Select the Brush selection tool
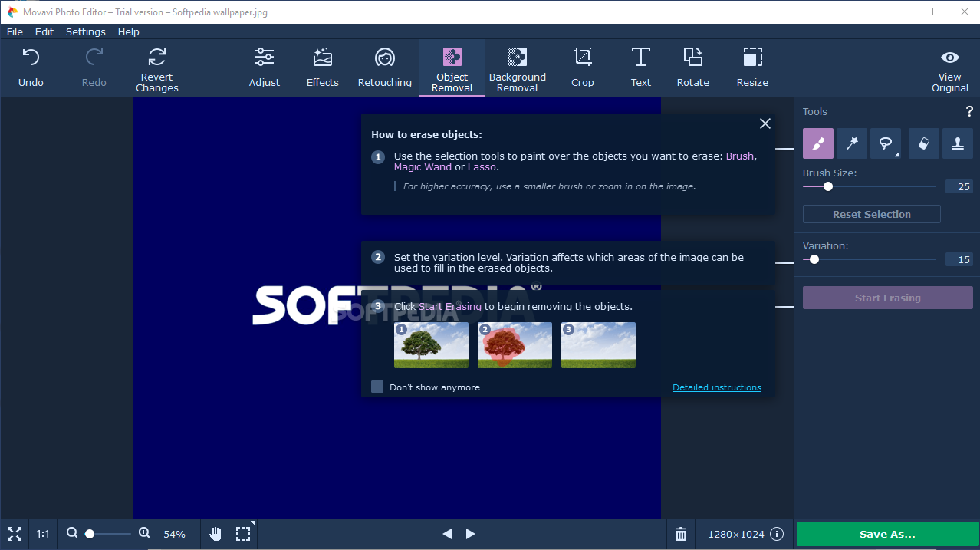 (x=818, y=143)
